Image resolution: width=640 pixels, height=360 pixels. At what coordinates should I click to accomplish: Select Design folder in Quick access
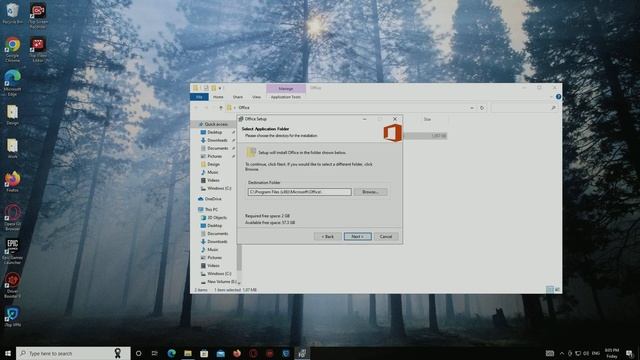(211, 164)
